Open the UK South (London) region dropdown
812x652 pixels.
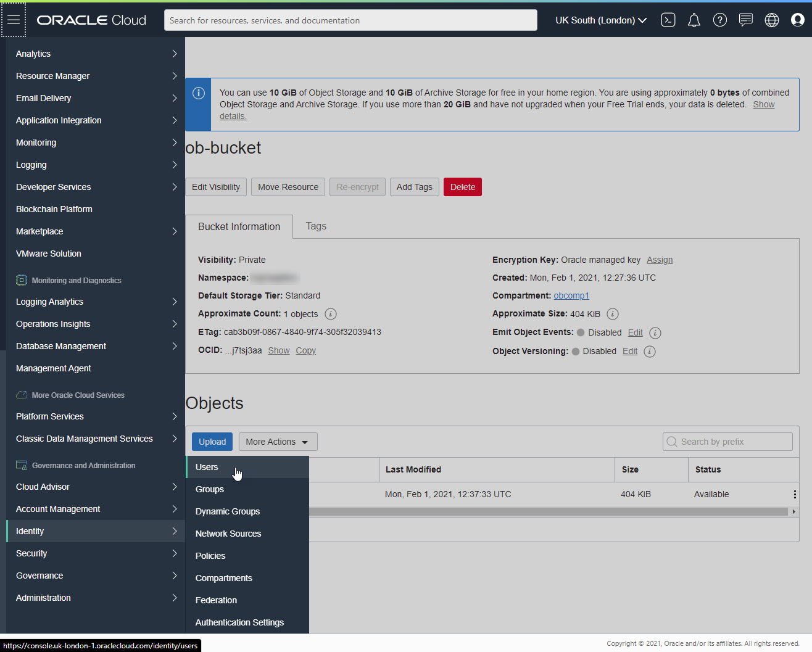601,20
